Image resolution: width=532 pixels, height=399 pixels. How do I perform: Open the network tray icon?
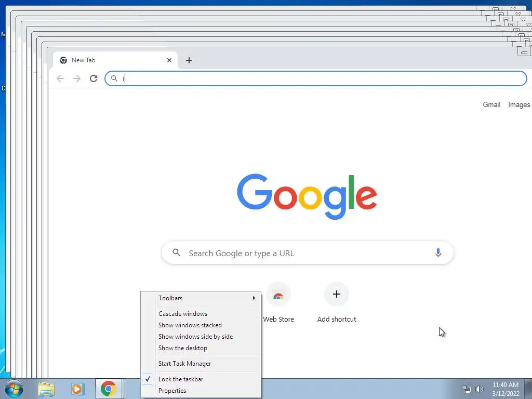coord(467,389)
